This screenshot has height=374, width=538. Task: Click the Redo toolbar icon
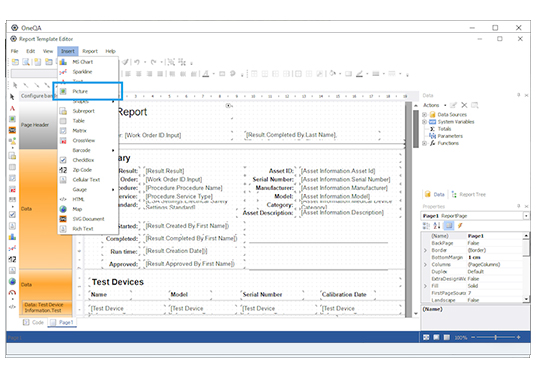pyautogui.click(x=153, y=62)
